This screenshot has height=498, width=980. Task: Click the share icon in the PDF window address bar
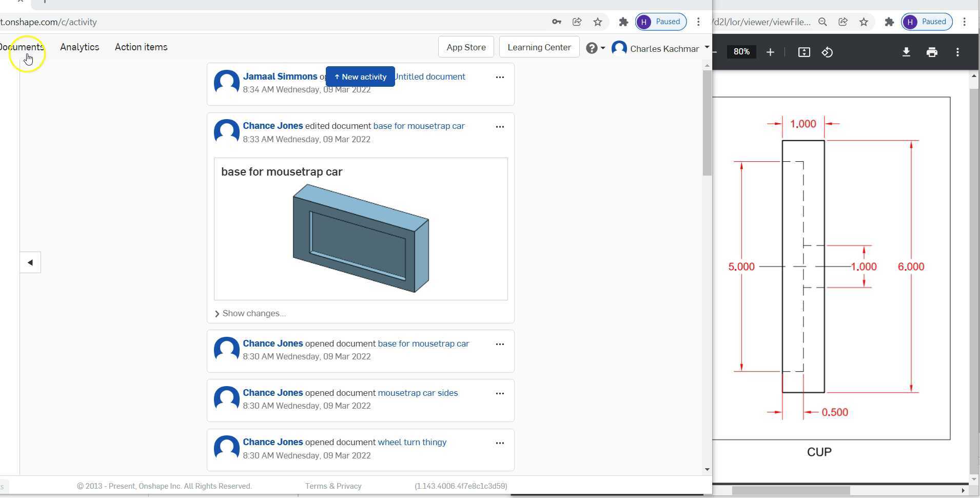[x=843, y=22]
